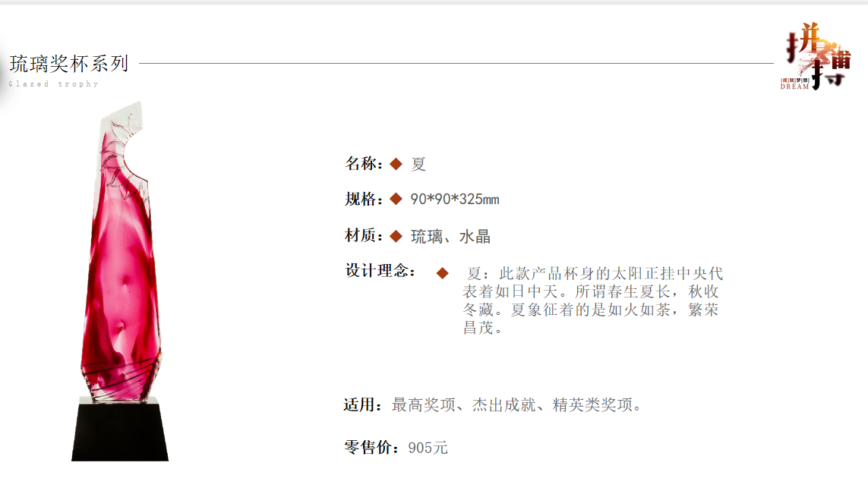The width and height of the screenshot is (868, 494).
Task: Click the horizontal title divider line
Action: pos(456,63)
